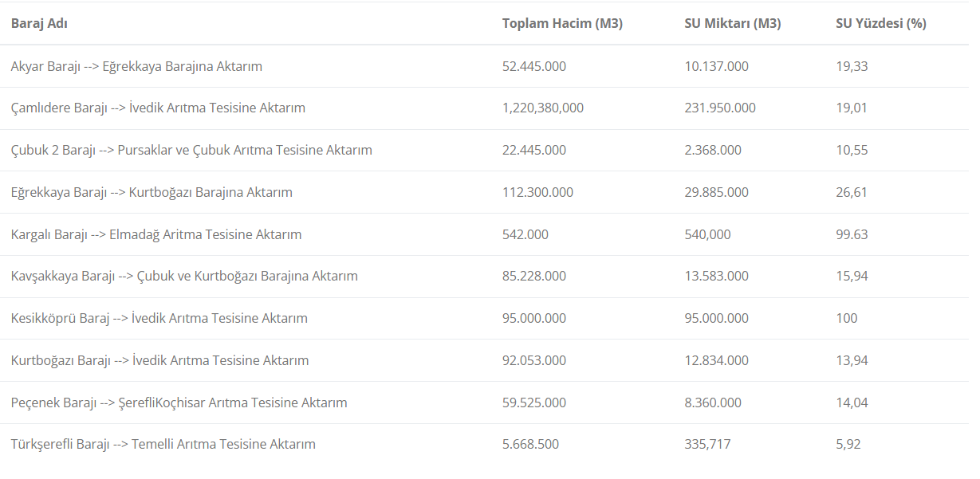Click the 1,220,380,000 total volume cell
The width and height of the screenshot is (980, 479).
[543, 108]
